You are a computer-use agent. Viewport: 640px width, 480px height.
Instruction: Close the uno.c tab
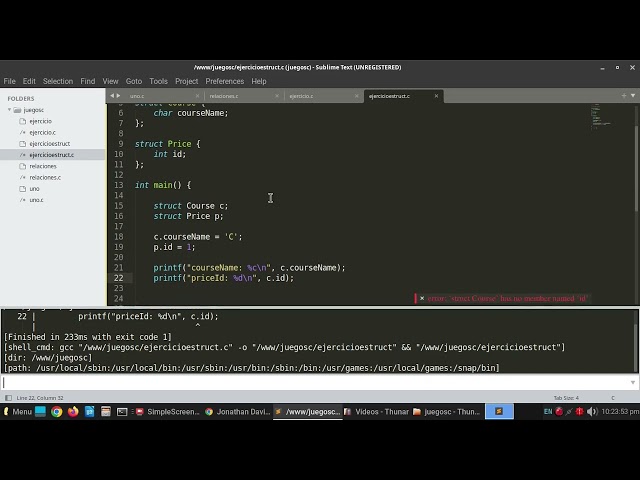198,96
